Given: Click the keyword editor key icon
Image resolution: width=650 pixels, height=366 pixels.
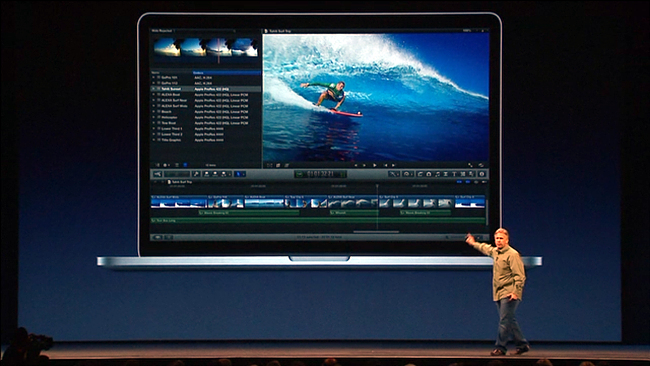Looking at the screenshot, I should click(196, 174).
